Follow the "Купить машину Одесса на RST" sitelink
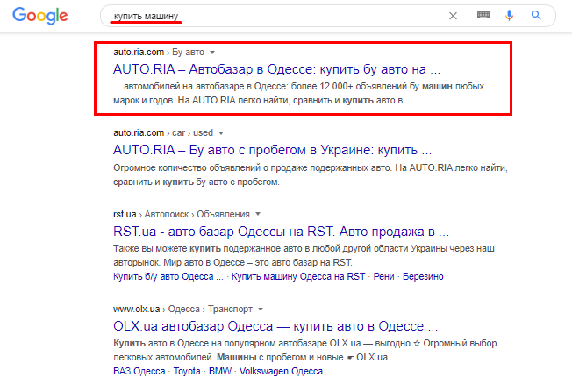 tap(298, 276)
